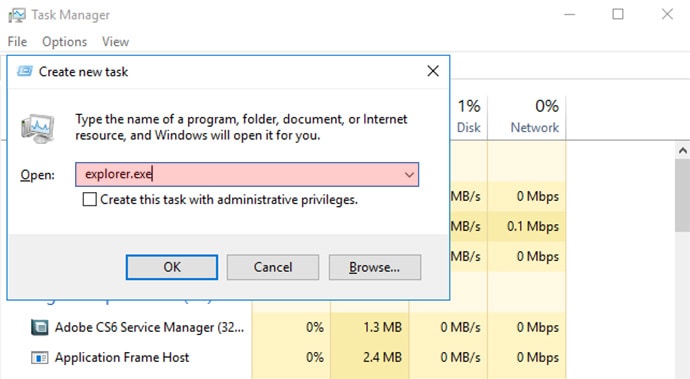Close the Create new task dialog
The height and width of the screenshot is (379, 690).
coord(433,71)
